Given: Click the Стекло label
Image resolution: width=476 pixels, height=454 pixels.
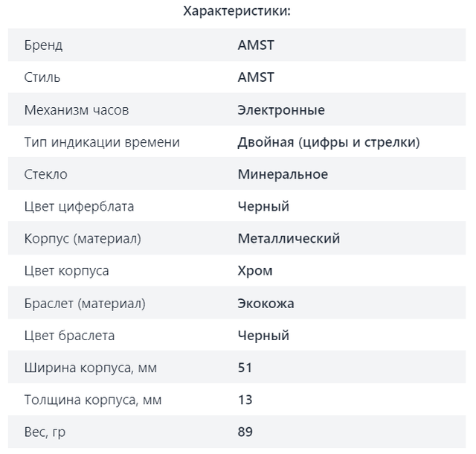Looking at the screenshot, I should (x=46, y=174).
